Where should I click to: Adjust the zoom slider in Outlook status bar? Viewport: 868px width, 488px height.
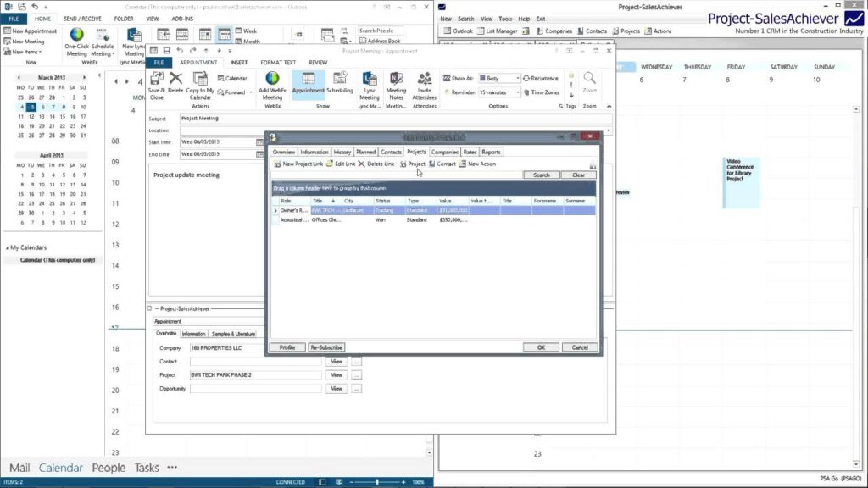377,482
